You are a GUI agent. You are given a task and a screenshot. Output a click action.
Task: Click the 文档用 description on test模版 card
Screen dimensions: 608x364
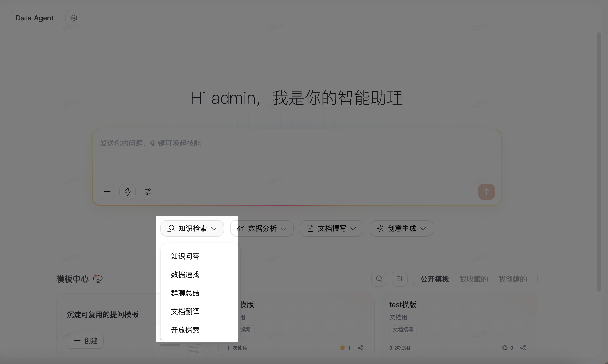coord(398,317)
